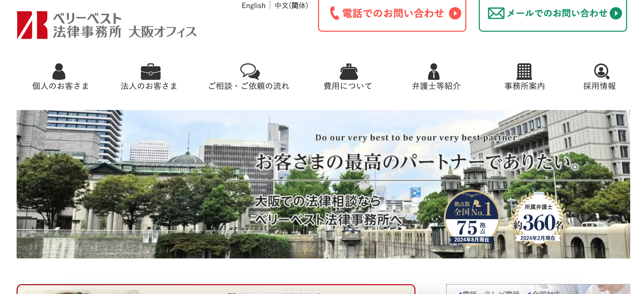Switch language to 中文(简体)
This screenshot has height=294, width=644.
tap(291, 5)
